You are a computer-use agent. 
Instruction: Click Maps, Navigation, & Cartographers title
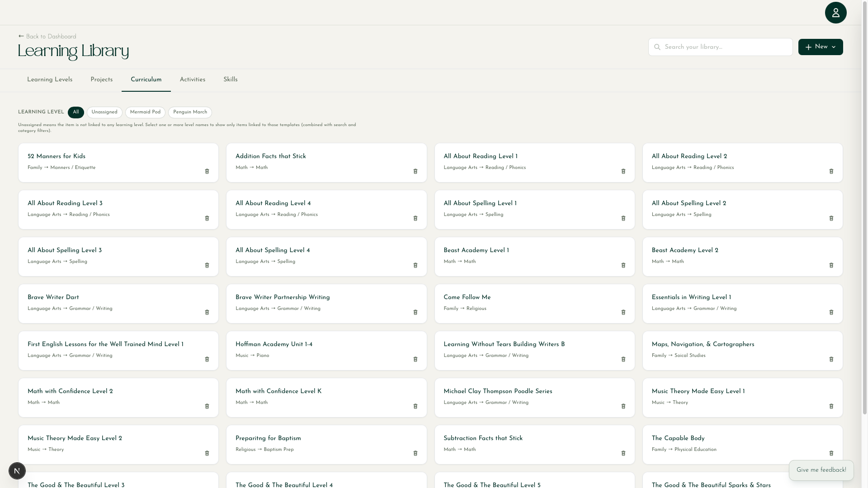[703, 344]
